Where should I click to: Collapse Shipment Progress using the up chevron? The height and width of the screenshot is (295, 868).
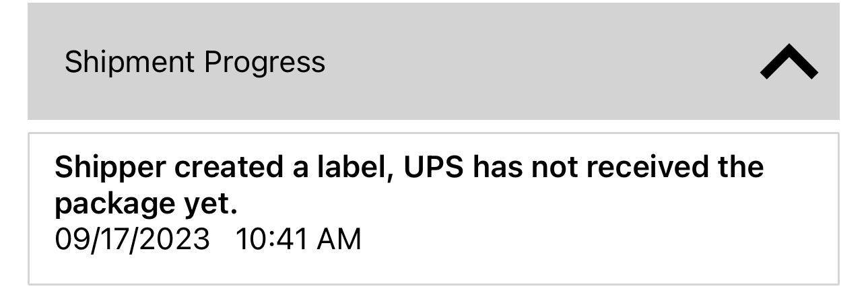(x=789, y=62)
